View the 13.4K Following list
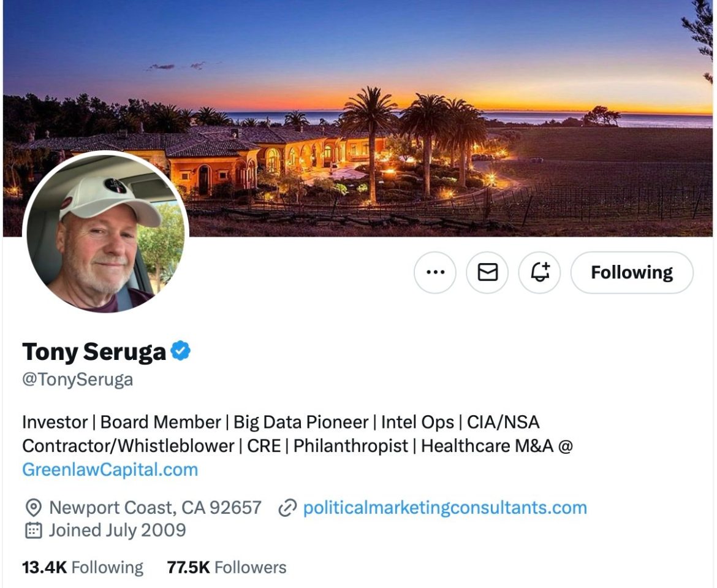717x588 pixels. 83,568
